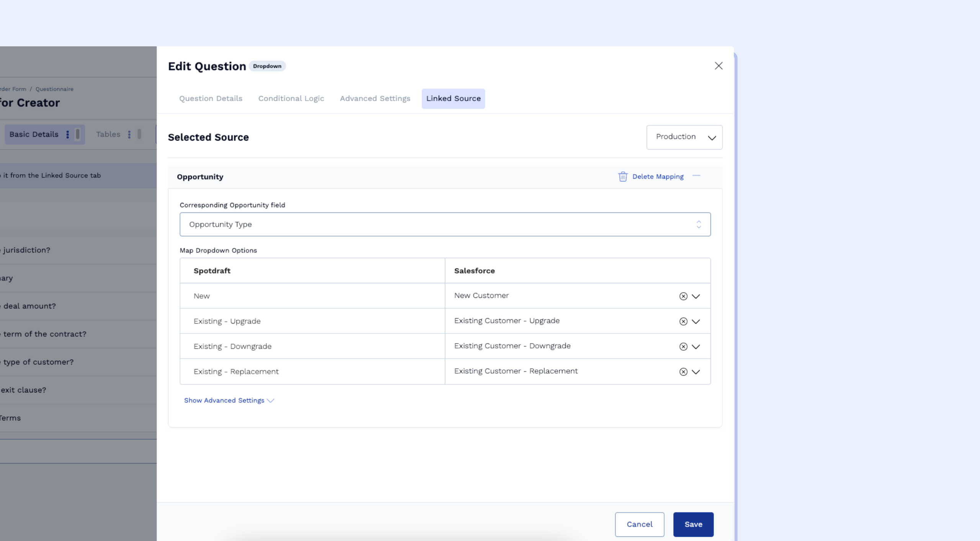
Task: Clear the New Customer mapping value
Action: (x=683, y=296)
